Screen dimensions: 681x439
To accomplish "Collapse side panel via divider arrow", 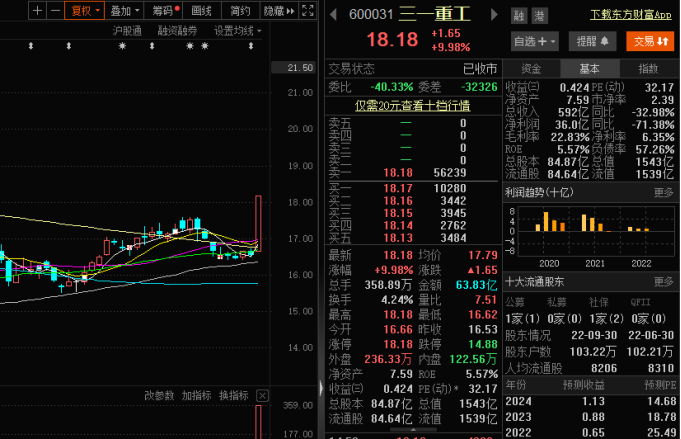I will [321, 388].
